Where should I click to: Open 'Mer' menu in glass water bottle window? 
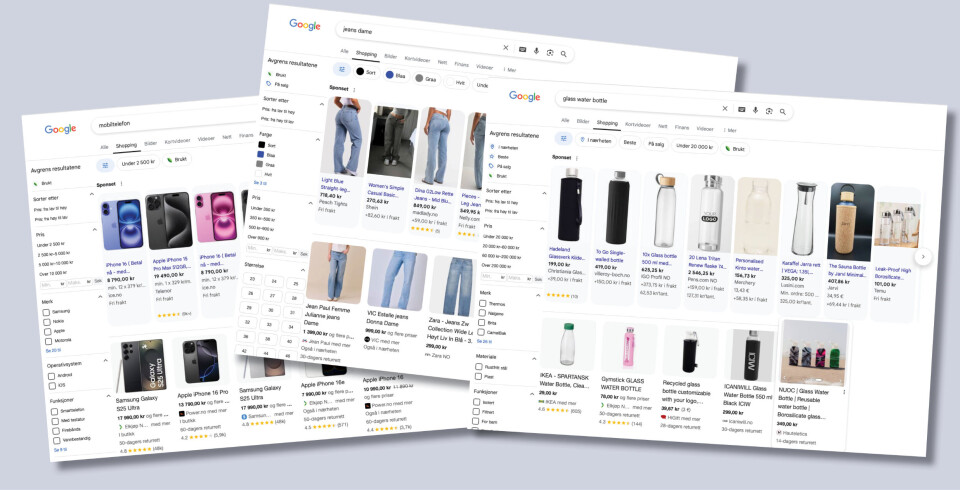click(731, 130)
